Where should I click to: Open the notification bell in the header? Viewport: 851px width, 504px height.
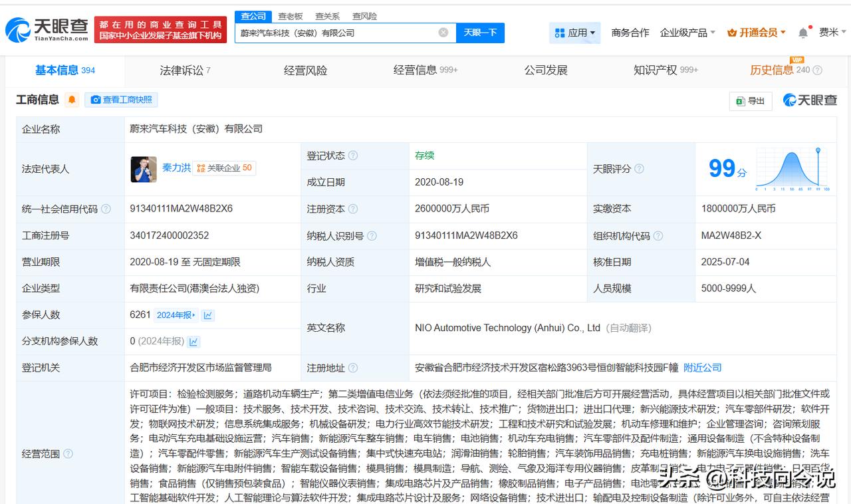click(803, 33)
